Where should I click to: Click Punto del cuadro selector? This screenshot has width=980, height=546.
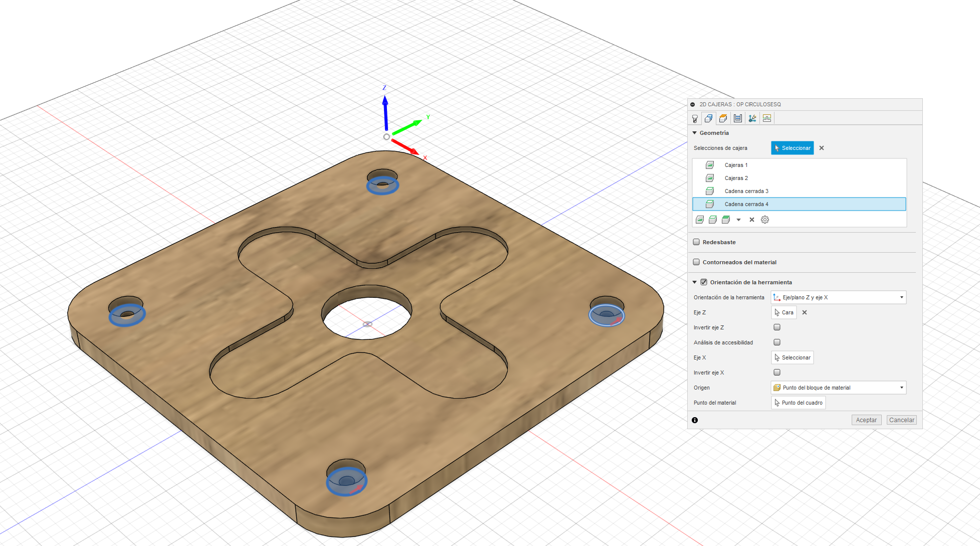[x=798, y=403]
